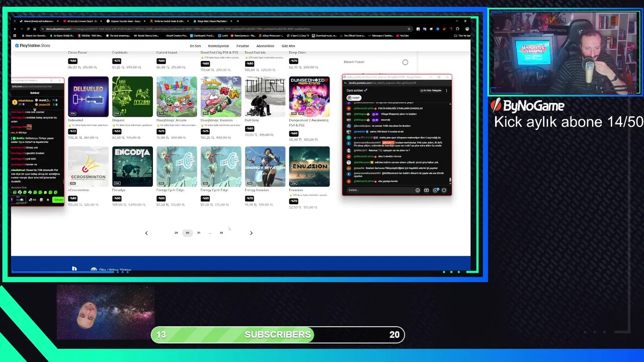Viewport: 644px width, 362px height.
Task: Select results page 30
Action: [187, 233]
